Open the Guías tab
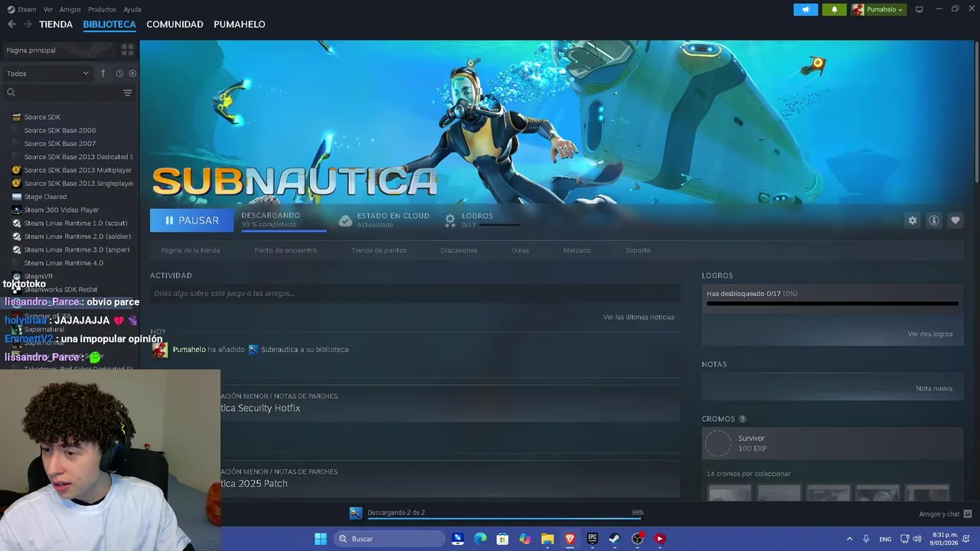The height and width of the screenshot is (551, 980). (x=521, y=250)
